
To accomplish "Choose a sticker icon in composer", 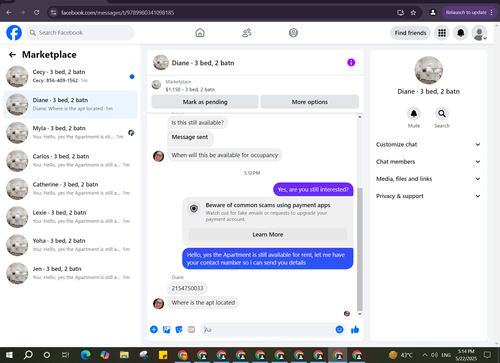I will pyautogui.click(x=179, y=330).
